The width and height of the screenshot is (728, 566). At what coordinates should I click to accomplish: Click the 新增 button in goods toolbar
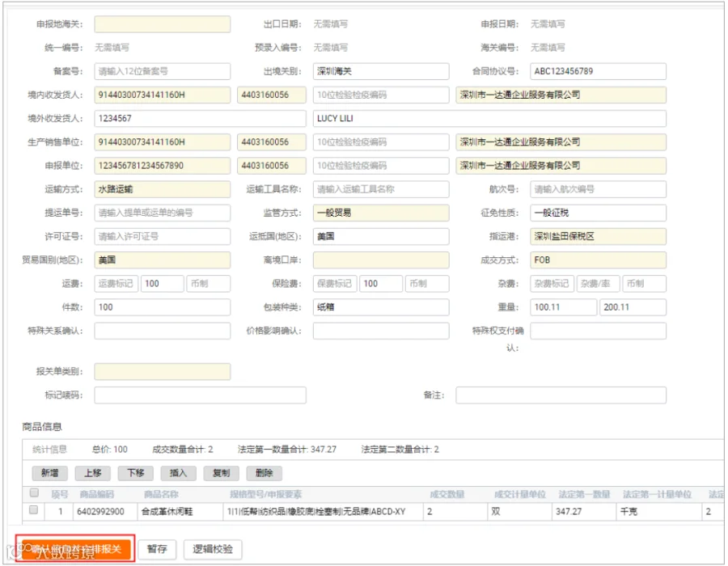pyautogui.click(x=49, y=473)
